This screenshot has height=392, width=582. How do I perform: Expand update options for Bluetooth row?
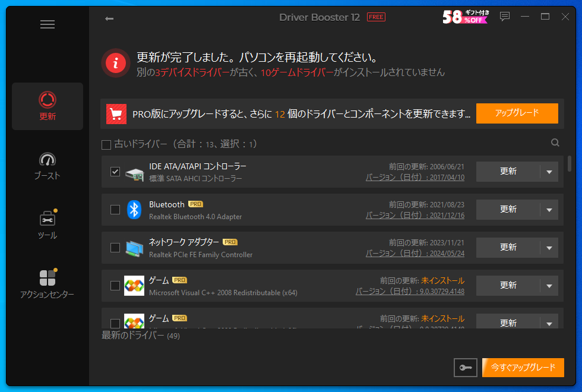tap(549, 210)
